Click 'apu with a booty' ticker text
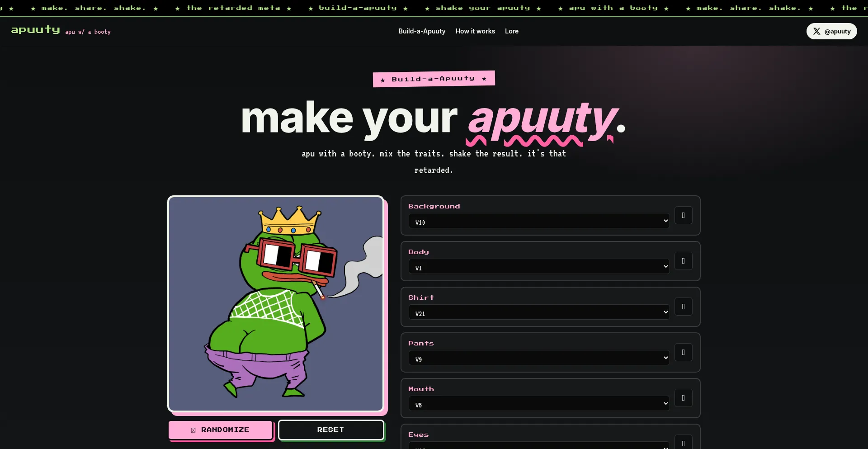This screenshot has height=449, width=868. pyautogui.click(x=613, y=8)
